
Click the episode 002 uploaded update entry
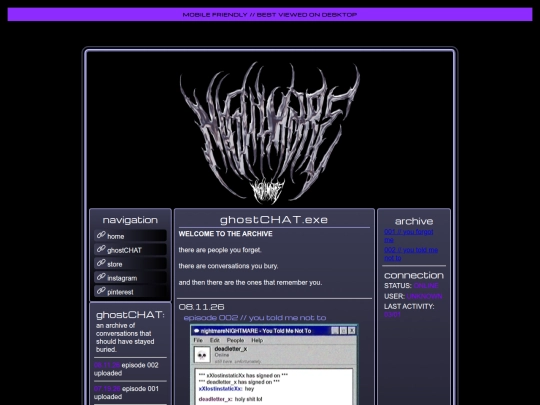click(126, 369)
